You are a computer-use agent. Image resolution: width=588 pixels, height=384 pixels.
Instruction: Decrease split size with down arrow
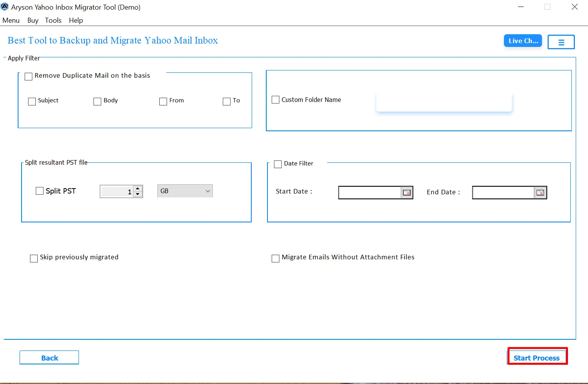pyautogui.click(x=138, y=194)
